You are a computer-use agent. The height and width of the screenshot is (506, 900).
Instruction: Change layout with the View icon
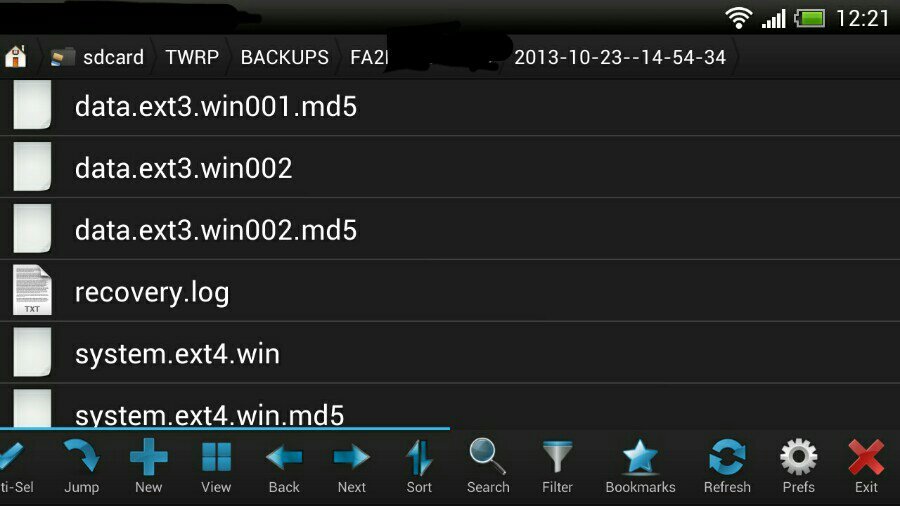click(x=216, y=466)
